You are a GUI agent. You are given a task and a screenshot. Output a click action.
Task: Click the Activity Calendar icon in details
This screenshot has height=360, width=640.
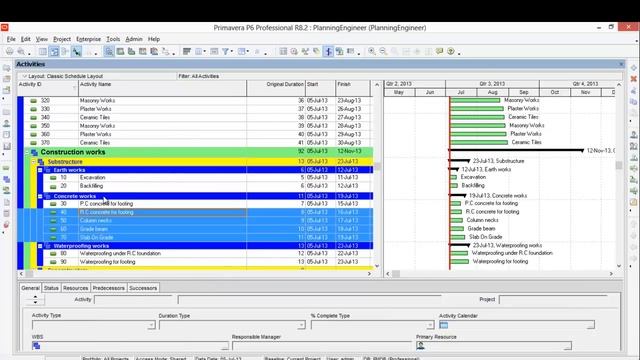(444, 325)
